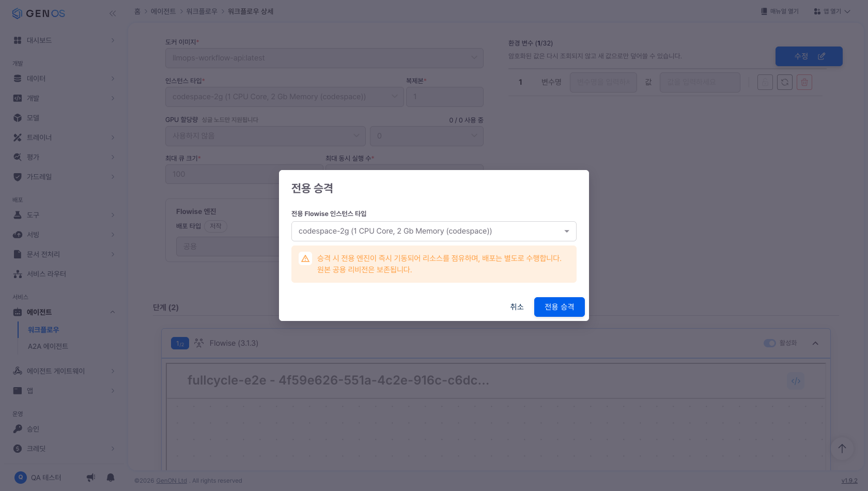
Task: Open the A2A 에이전트 menu item
Action: 48,346
